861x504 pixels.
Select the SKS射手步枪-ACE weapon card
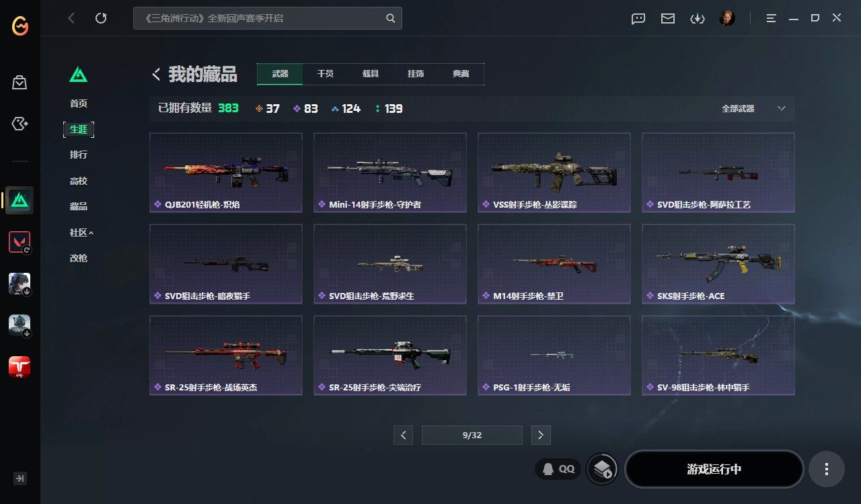[x=718, y=263]
